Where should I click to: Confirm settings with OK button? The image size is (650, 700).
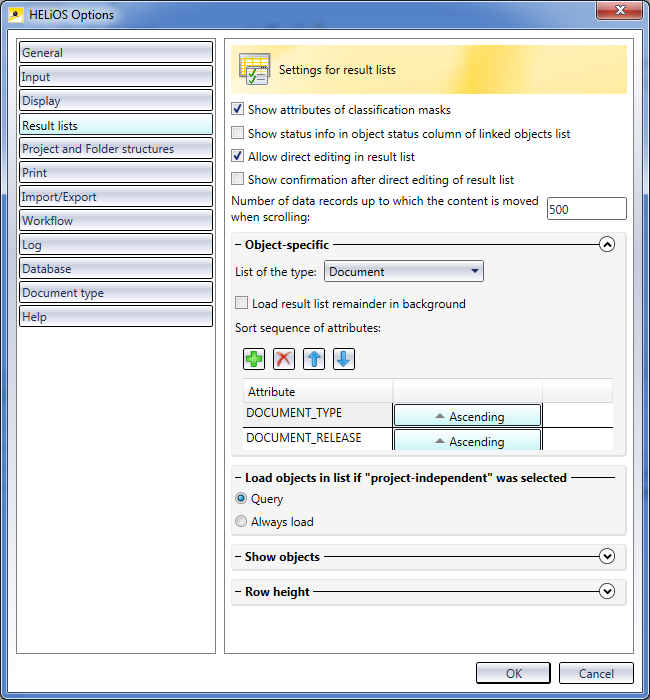coord(513,673)
